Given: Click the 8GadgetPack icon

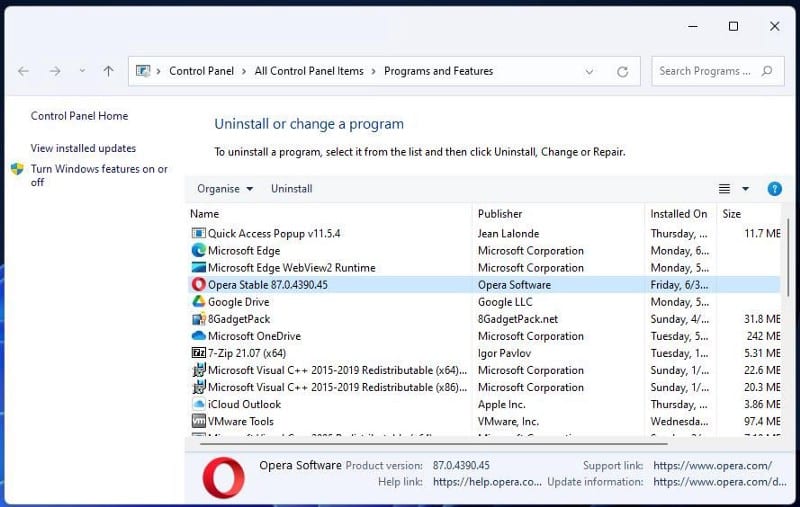Looking at the screenshot, I should [198, 319].
